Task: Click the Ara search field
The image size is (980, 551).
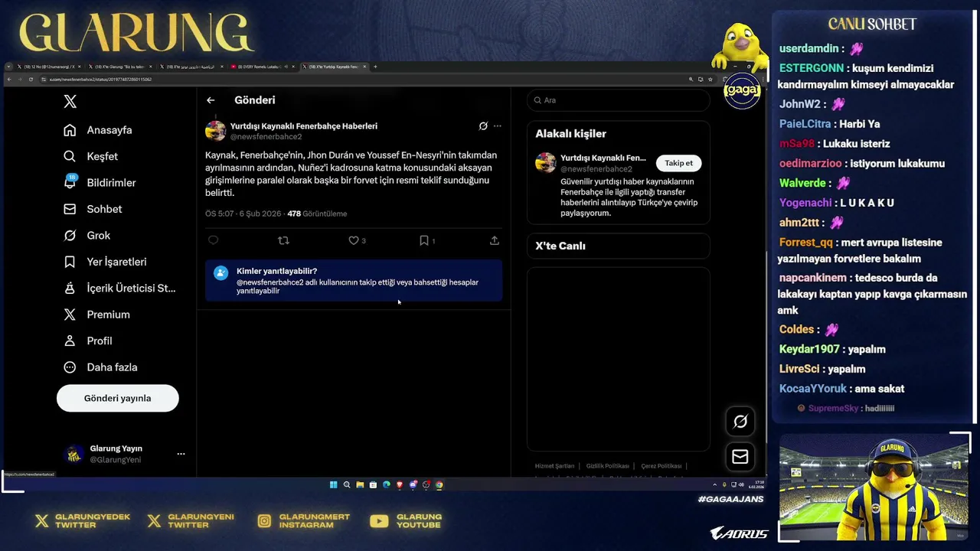Action: tap(618, 100)
